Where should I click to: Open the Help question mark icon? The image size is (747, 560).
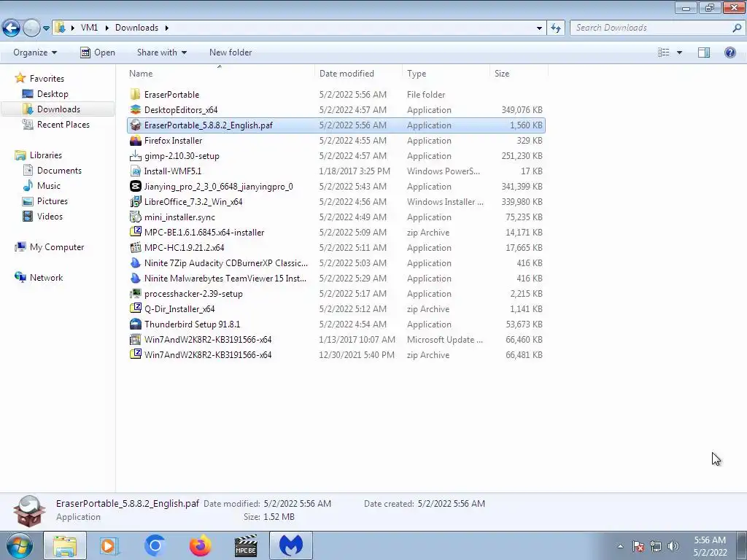729,52
